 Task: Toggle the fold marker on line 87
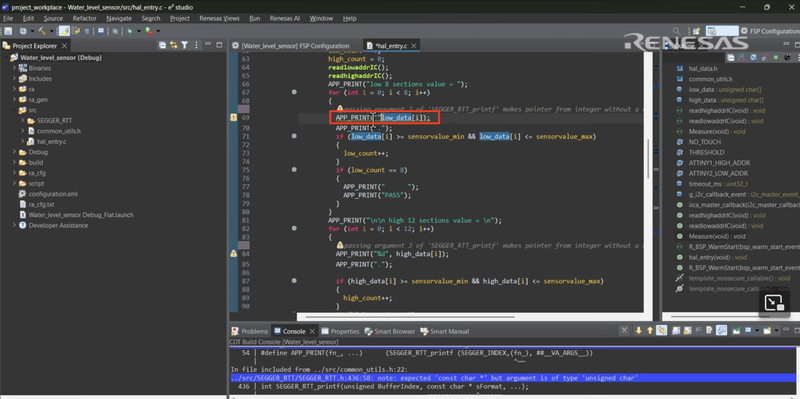point(294,281)
